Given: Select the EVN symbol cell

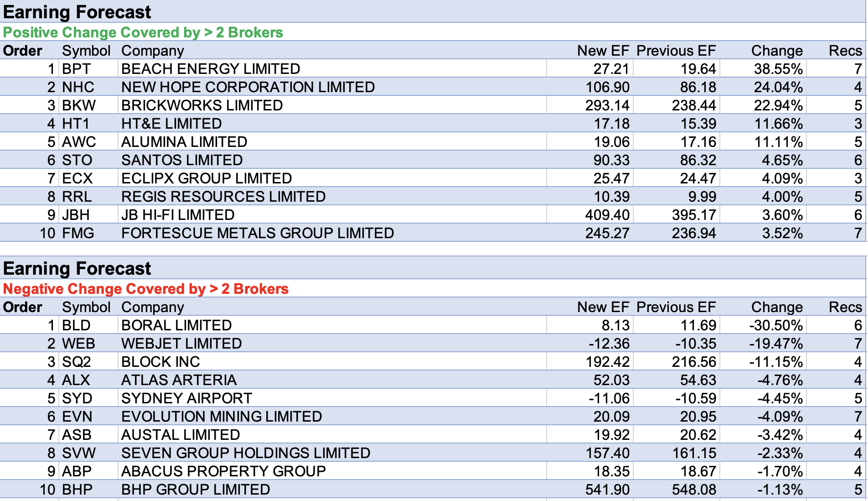Looking at the screenshot, I should click(x=77, y=417).
